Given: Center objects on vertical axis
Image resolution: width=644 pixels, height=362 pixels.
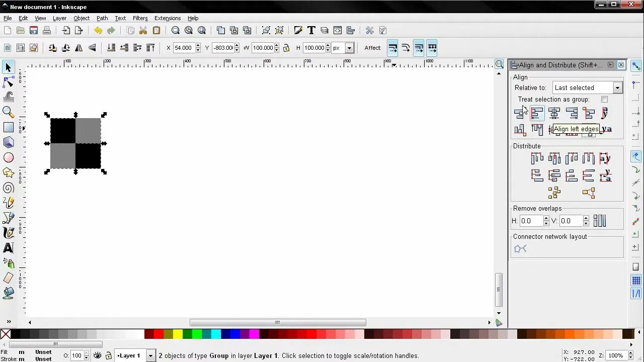Looking at the screenshot, I should (554, 114).
